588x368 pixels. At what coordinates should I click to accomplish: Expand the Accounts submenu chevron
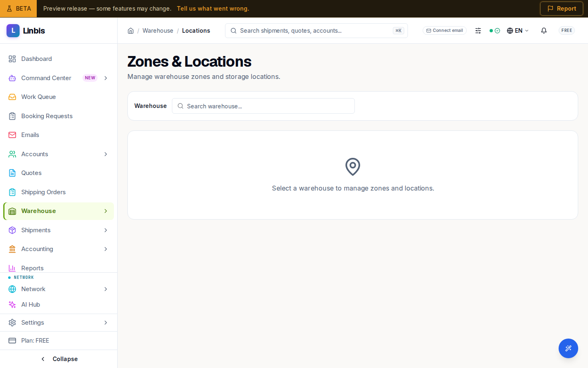tap(106, 154)
